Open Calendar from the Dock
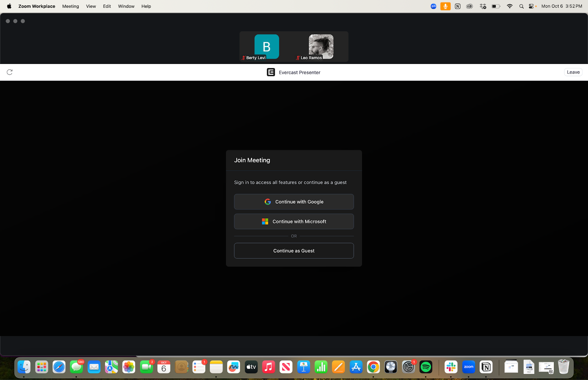The width and height of the screenshot is (588, 380). 164,367
